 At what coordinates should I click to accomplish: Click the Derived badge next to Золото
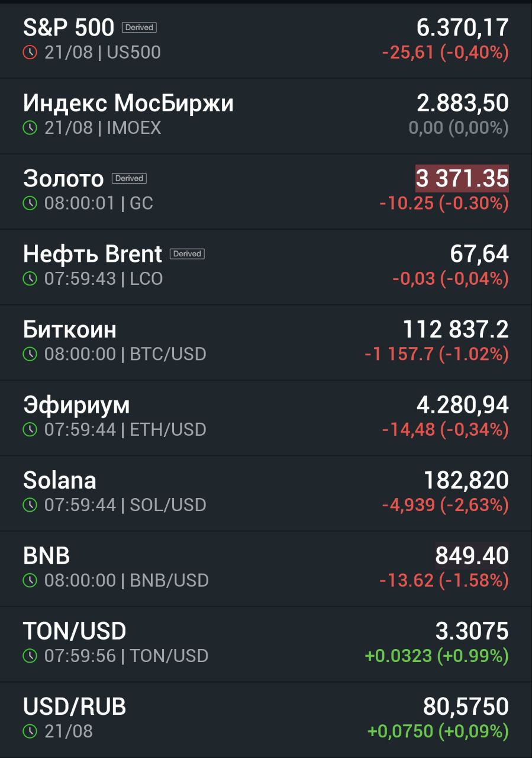click(129, 178)
